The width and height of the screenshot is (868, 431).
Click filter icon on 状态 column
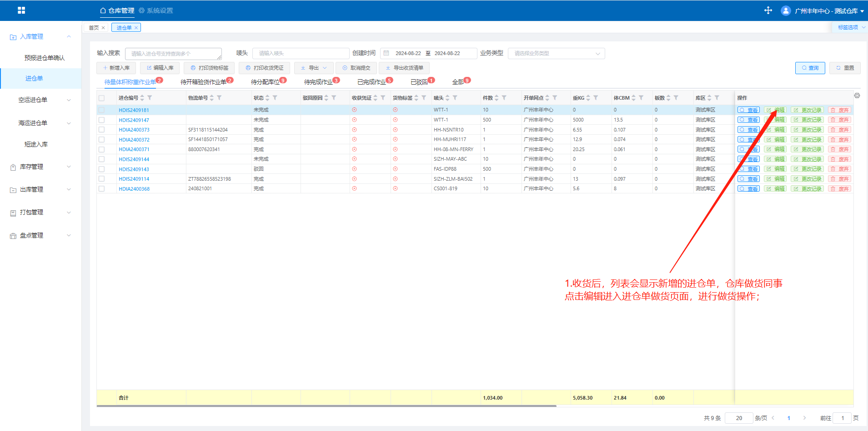[x=275, y=98]
